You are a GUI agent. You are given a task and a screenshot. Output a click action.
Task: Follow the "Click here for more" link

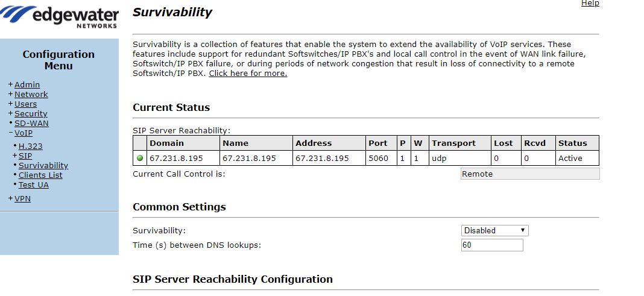point(248,74)
